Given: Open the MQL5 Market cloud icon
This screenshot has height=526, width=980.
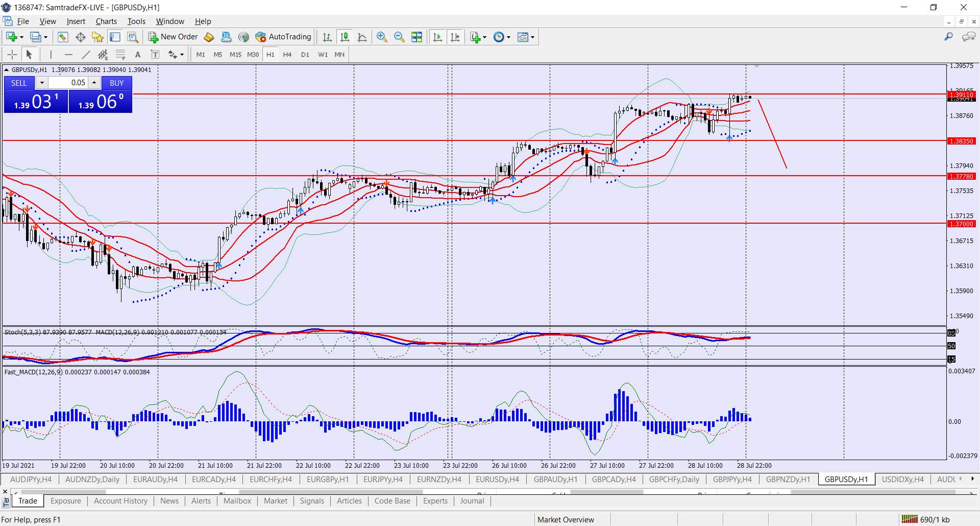Looking at the screenshot, I should point(226,37).
